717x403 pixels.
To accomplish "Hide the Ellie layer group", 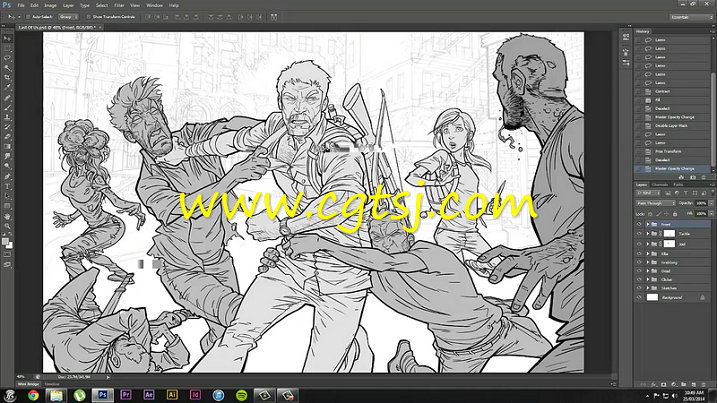I will click(x=639, y=253).
